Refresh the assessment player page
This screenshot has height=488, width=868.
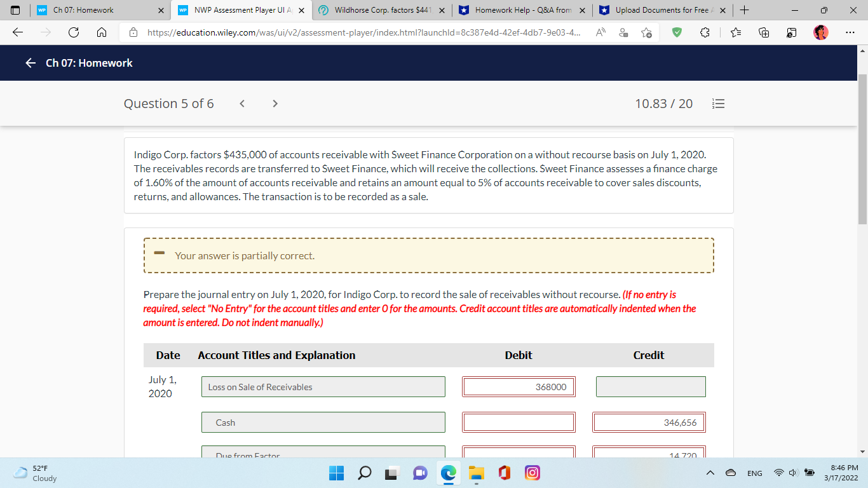tap(73, 32)
